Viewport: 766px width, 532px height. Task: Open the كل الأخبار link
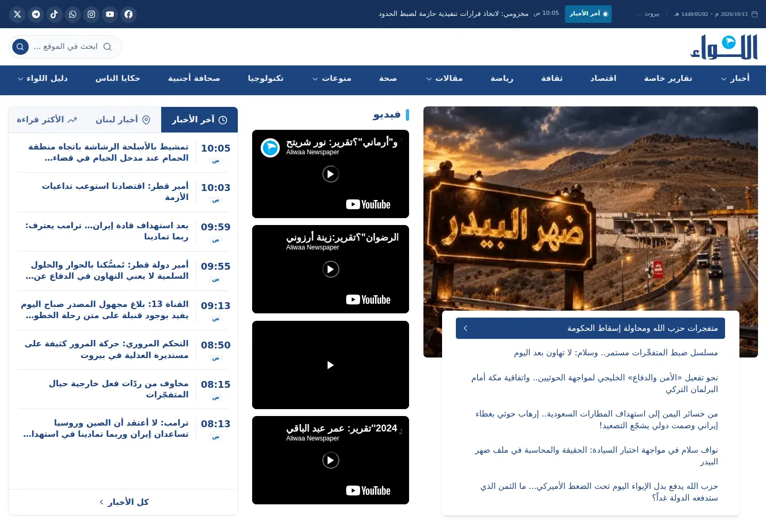tap(124, 502)
